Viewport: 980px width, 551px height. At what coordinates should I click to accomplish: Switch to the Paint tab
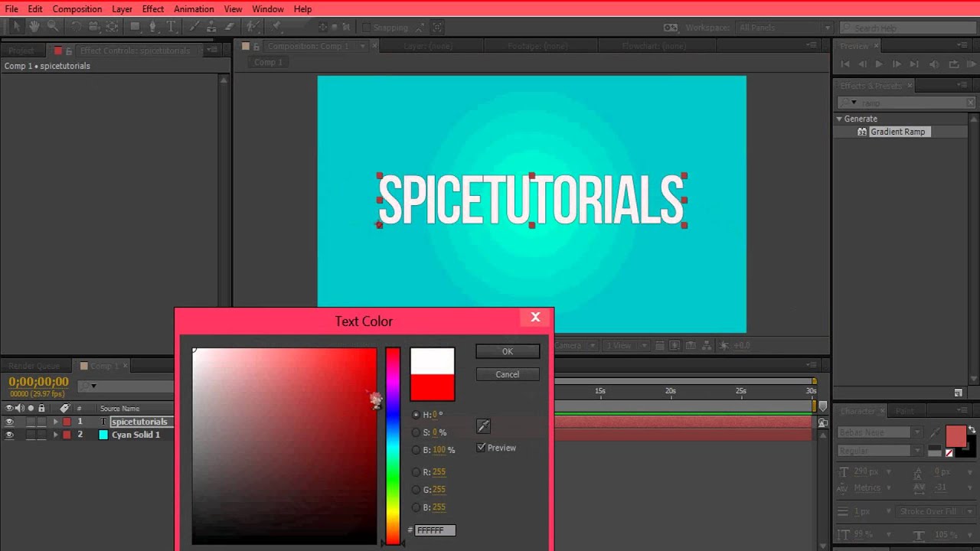pos(904,411)
